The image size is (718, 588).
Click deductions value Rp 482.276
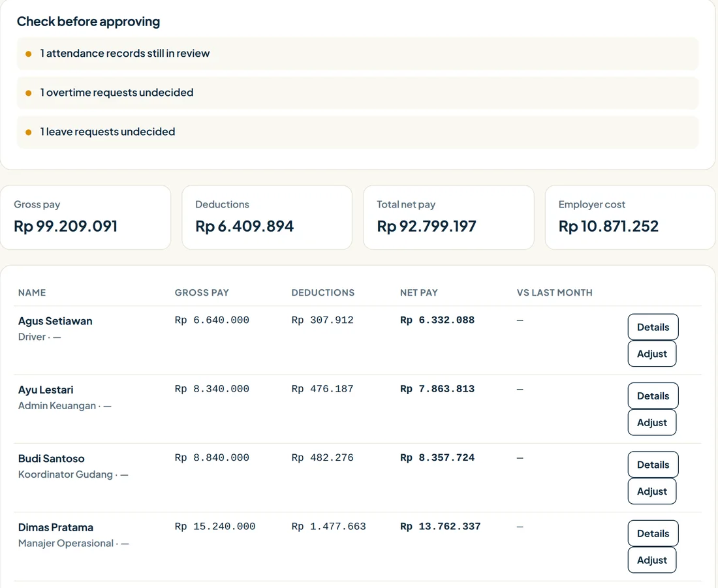click(x=322, y=457)
